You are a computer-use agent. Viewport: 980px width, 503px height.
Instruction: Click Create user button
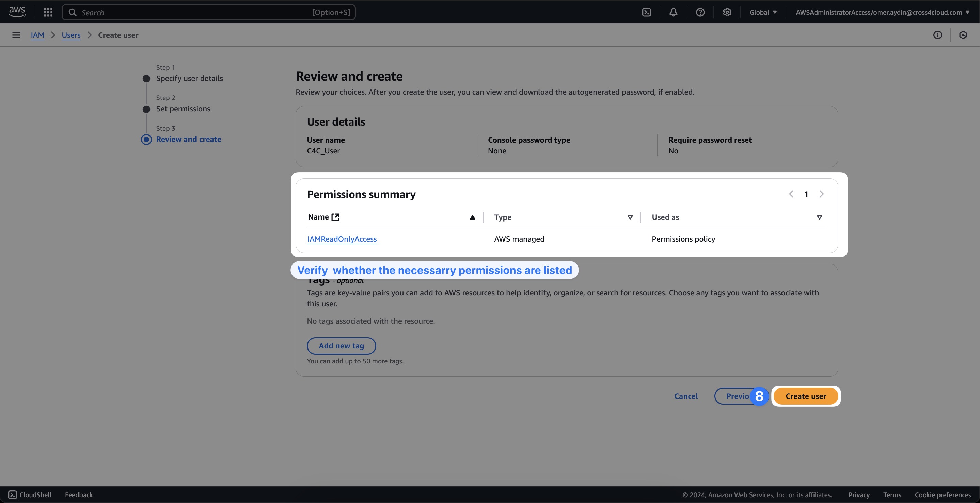tap(806, 396)
